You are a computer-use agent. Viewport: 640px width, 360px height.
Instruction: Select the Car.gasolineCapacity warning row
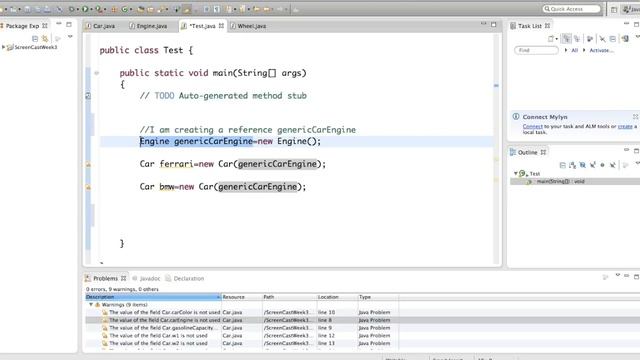point(242,328)
